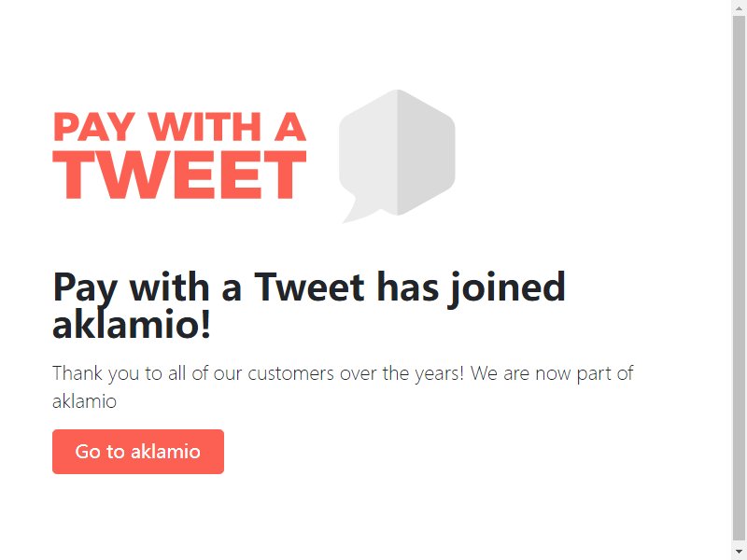The width and height of the screenshot is (747, 560).
Task: Click the vertical scrollbar thumb
Action: (740, 276)
